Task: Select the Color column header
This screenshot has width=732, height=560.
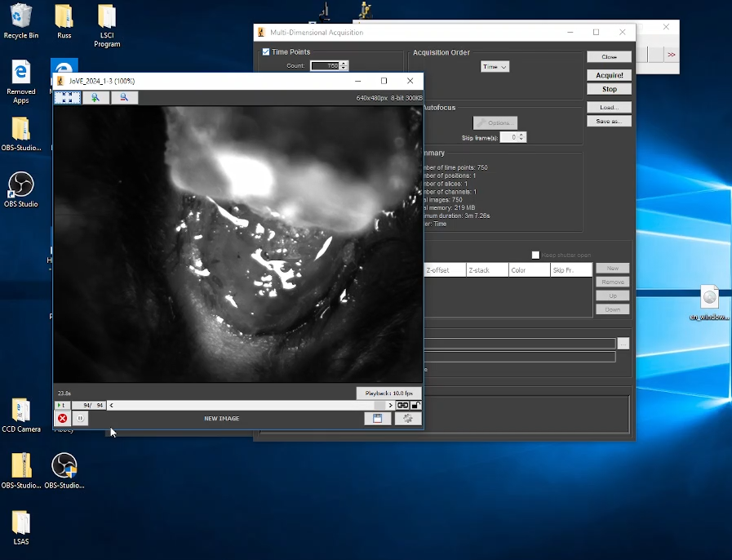Action: pyautogui.click(x=529, y=270)
